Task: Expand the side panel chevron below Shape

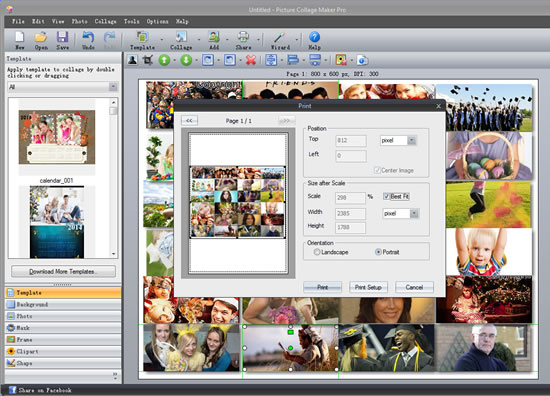Action: click(x=115, y=376)
